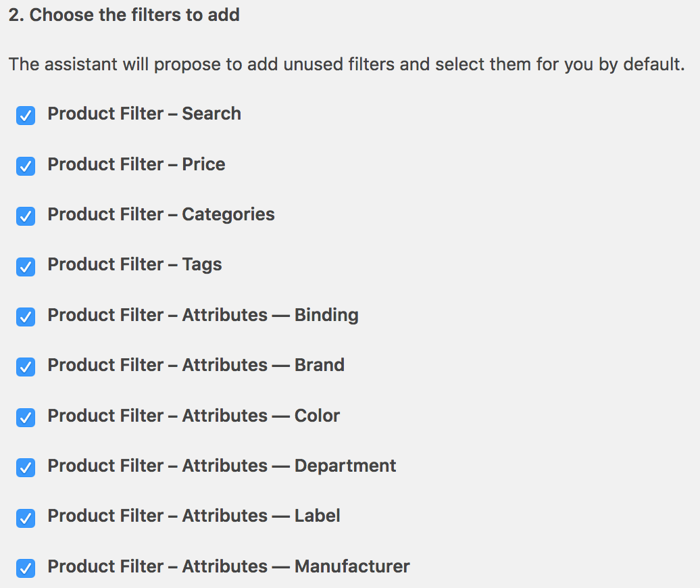The width and height of the screenshot is (700, 588).
Task: Click the 'Attributes — Binding' label text
Action: pos(203,315)
